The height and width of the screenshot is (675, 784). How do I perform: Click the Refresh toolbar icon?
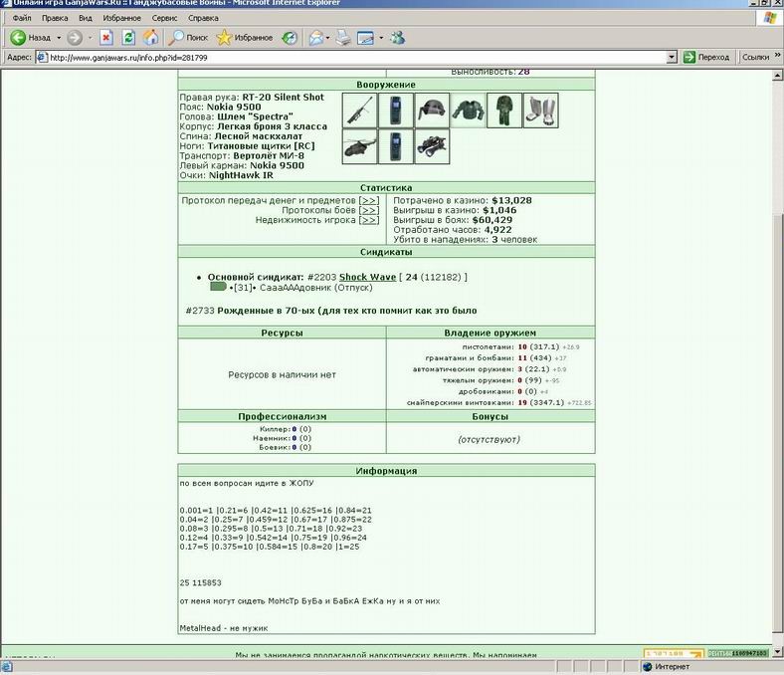(128, 38)
